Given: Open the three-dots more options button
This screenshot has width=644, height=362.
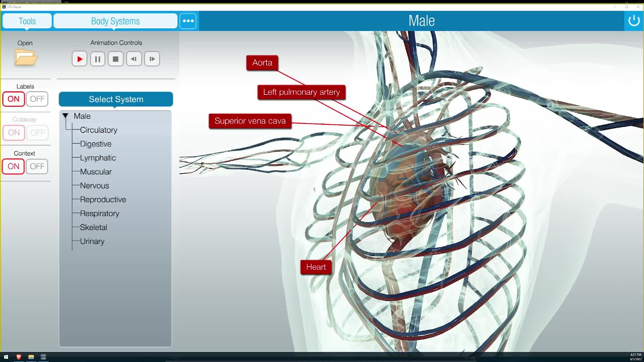Looking at the screenshot, I should tap(188, 21).
